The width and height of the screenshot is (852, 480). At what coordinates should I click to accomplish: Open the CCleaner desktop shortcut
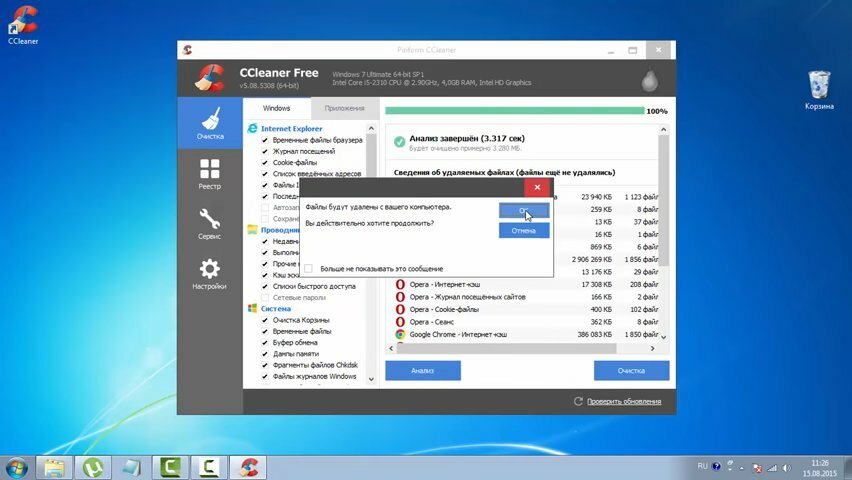pyautogui.click(x=23, y=25)
